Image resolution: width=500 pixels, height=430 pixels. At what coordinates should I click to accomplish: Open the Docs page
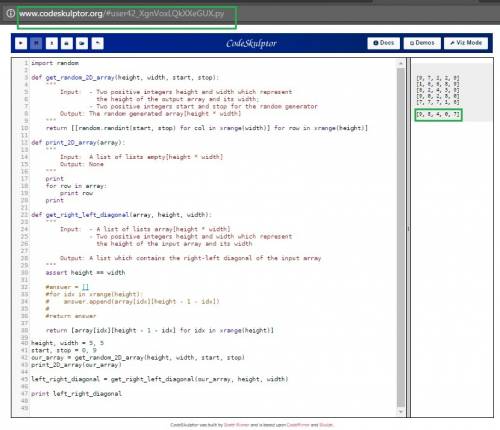point(383,43)
